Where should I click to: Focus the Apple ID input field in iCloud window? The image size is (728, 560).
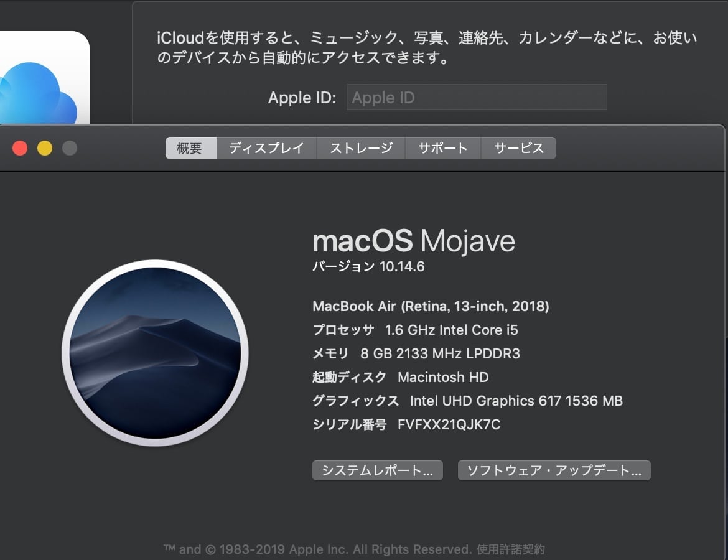pos(477,97)
